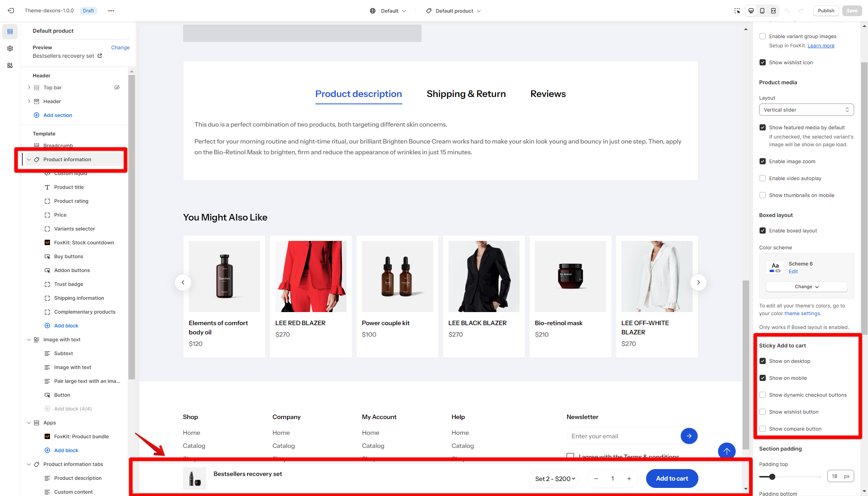Select the Addon buttons block
Screen dimensions: 868x496
point(72,270)
